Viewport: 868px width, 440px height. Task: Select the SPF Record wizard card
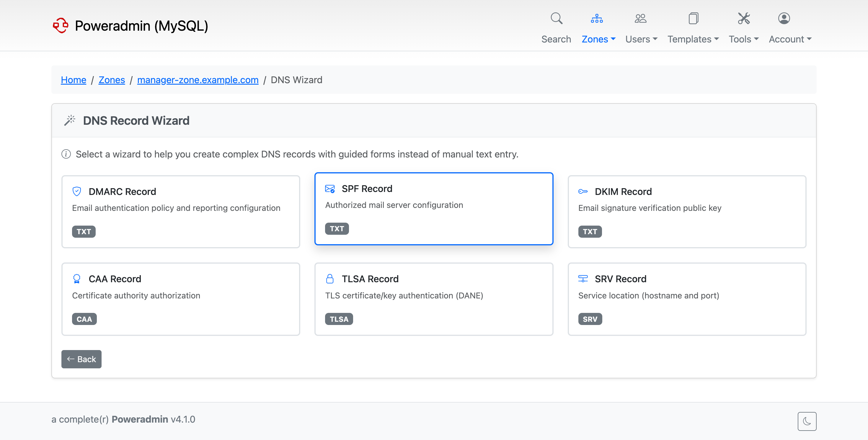point(434,208)
